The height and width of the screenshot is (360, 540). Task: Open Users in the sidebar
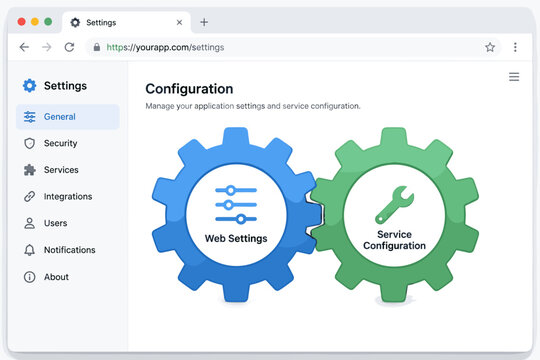tap(68, 223)
